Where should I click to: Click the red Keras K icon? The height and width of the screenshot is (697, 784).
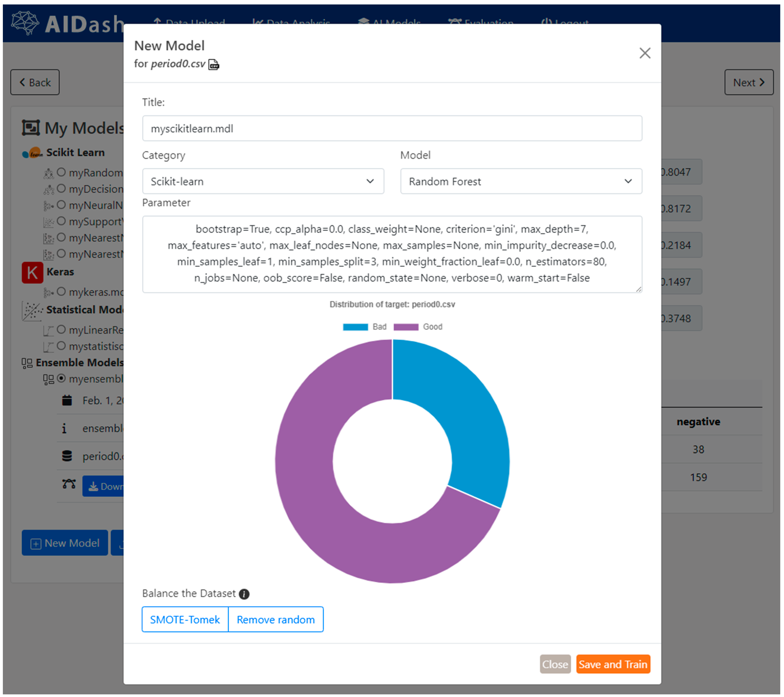coord(32,273)
